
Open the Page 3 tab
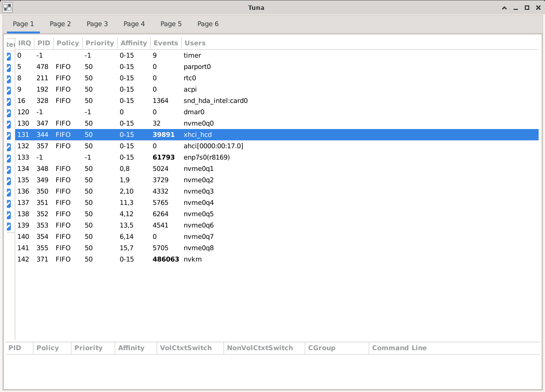[97, 24]
